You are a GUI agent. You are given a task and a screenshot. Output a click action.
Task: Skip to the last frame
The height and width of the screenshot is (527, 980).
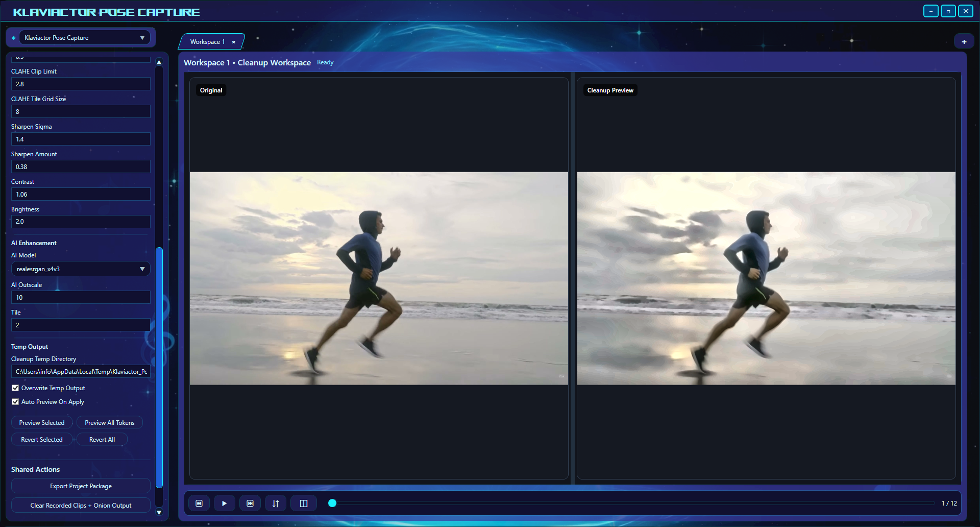coord(250,503)
